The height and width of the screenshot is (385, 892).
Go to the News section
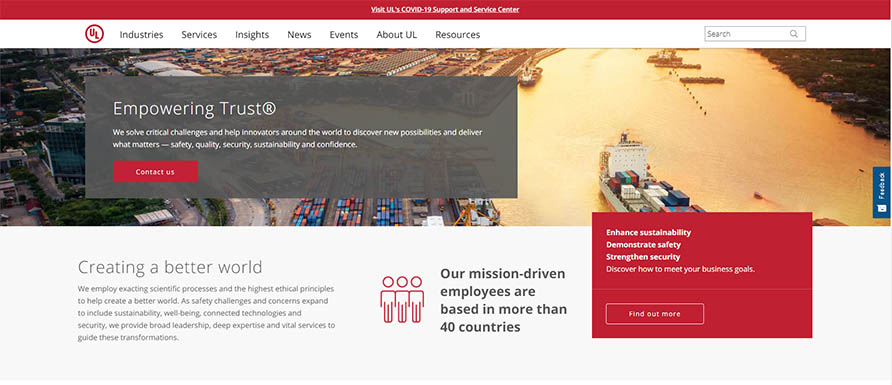pos(299,35)
